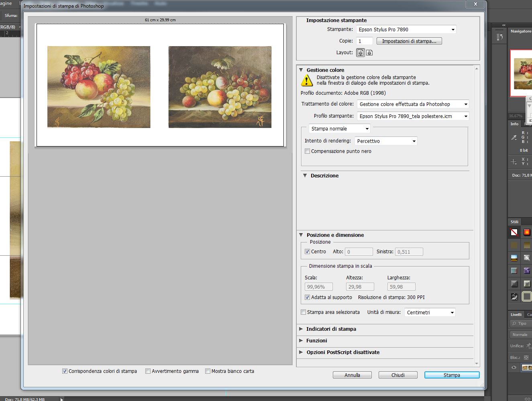The width and height of the screenshot is (532, 401).
Task: Apply the white noise texture style in Stili
Action: click(x=526, y=258)
